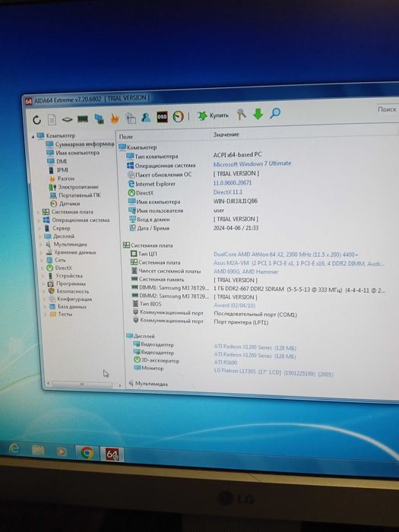The height and width of the screenshot is (532, 399).
Task: Expand the DirectX tree node
Action: click(x=43, y=268)
